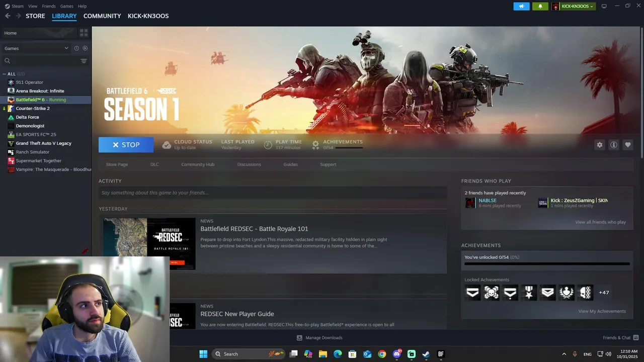Open the Games menu
Image resolution: width=644 pixels, height=362 pixels.
coord(66,6)
